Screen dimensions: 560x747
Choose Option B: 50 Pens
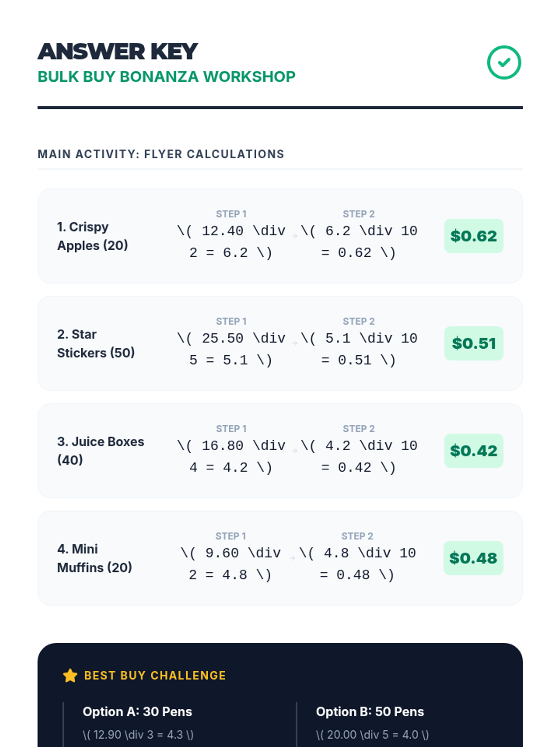(370, 712)
